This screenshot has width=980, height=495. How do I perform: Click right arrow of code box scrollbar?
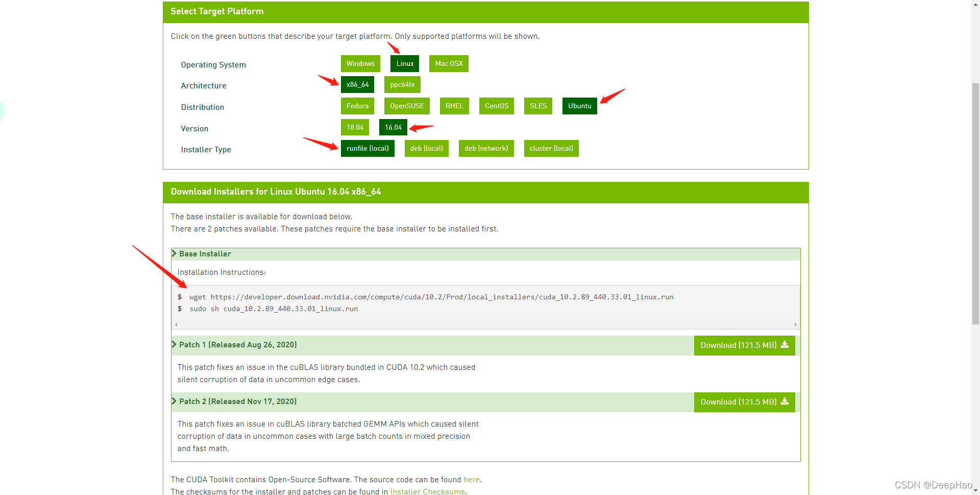pos(795,325)
